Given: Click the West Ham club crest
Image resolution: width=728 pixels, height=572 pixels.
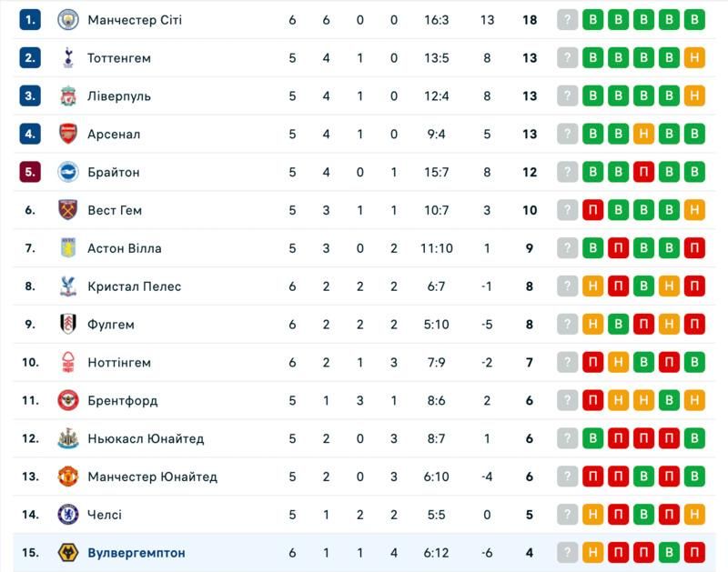Looking at the screenshot, I should click(68, 210).
